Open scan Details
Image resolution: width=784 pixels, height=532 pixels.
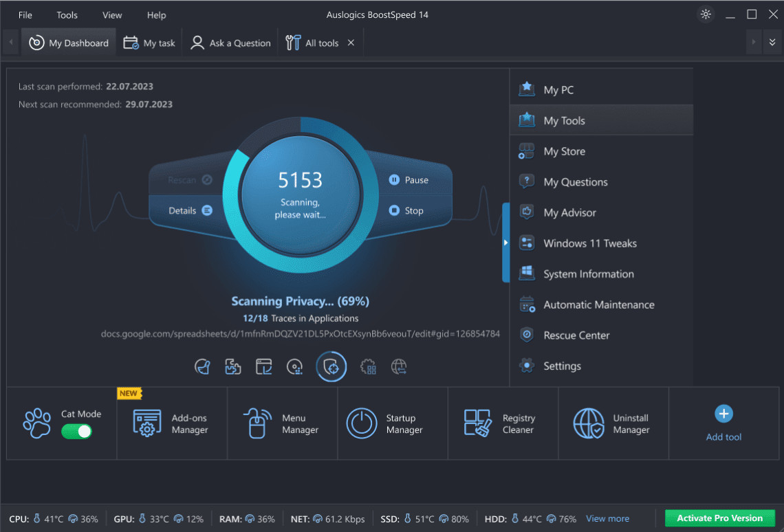click(190, 210)
